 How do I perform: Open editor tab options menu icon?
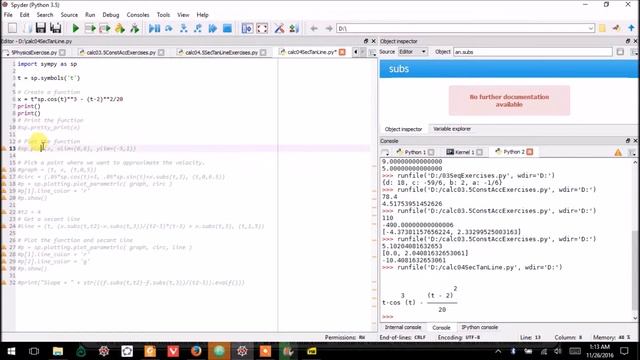point(372,52)
